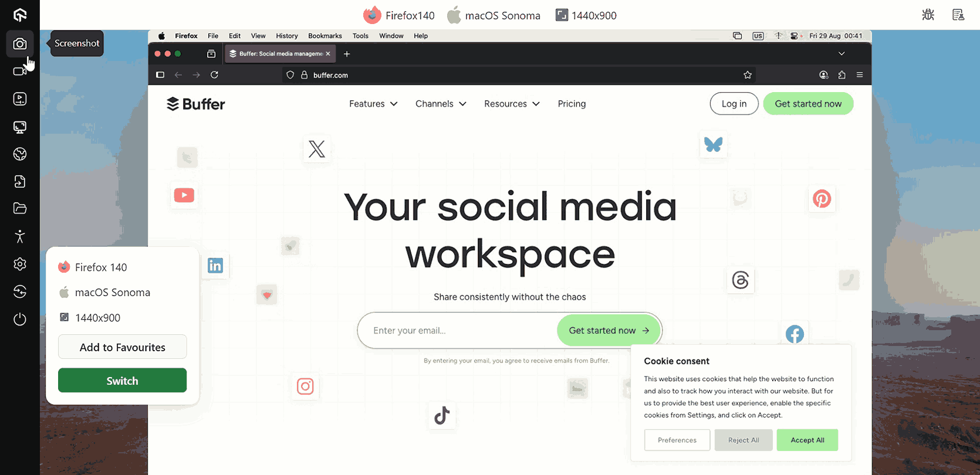Screen dimensions: 980x475
Task: Click the padlock site security icon
Action: tap(304, 75)
